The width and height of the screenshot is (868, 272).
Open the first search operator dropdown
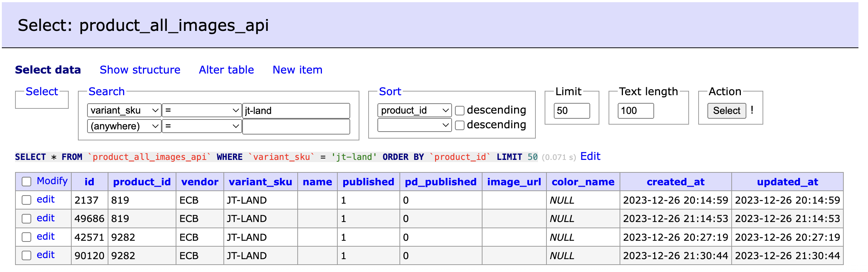(x=201, y=111)
